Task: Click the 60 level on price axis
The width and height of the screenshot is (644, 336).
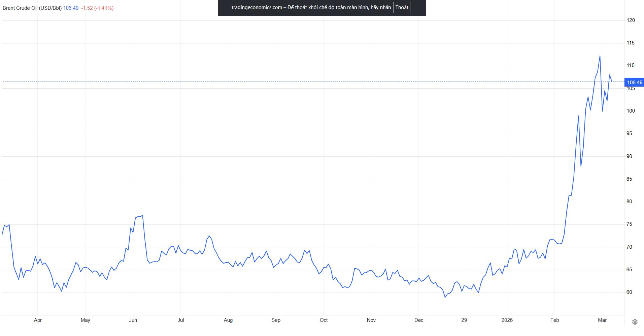Action: click(629, 292)
